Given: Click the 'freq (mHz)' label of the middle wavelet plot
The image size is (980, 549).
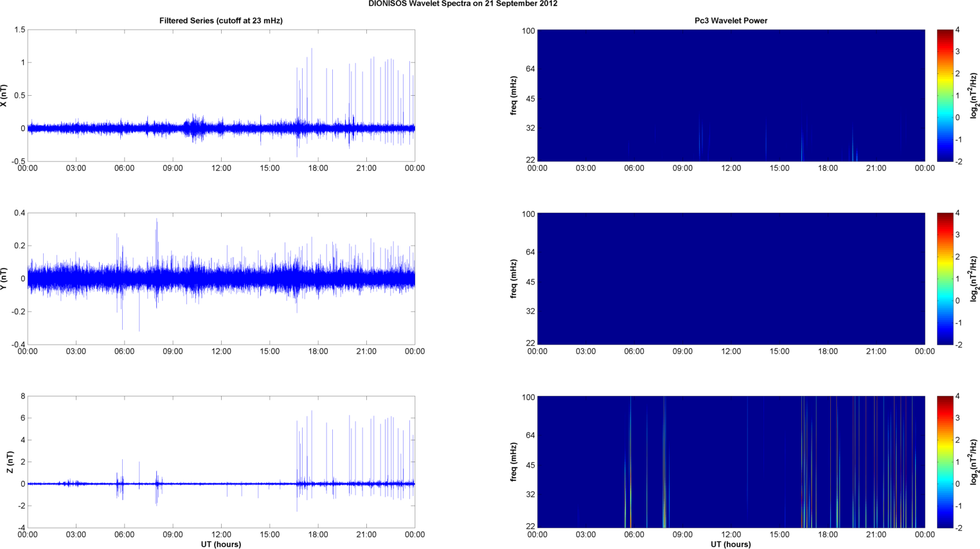Looking at the screenshot, I should (x=514, y=278).
